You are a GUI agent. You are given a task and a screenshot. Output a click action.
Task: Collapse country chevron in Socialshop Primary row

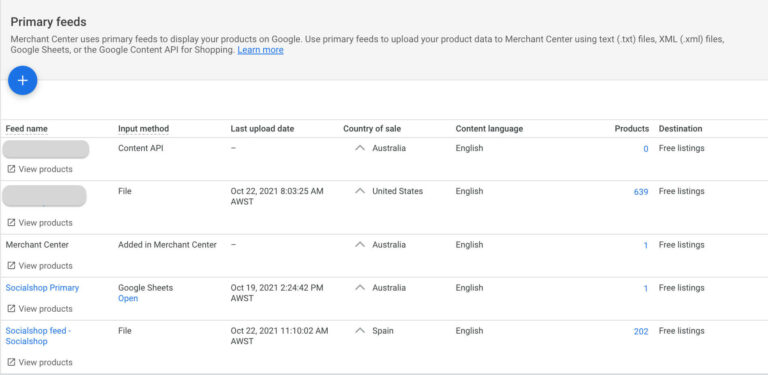pos(360,288)
